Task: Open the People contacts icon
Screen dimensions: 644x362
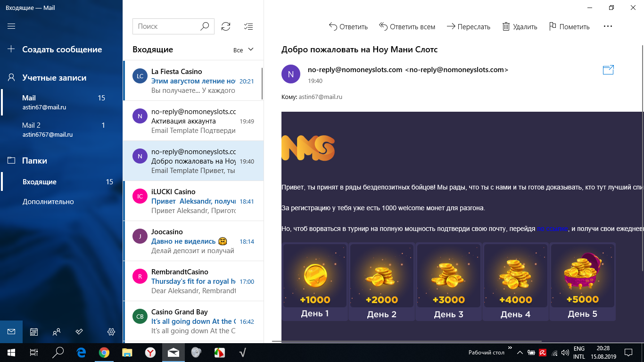Action: pos(57,332)
